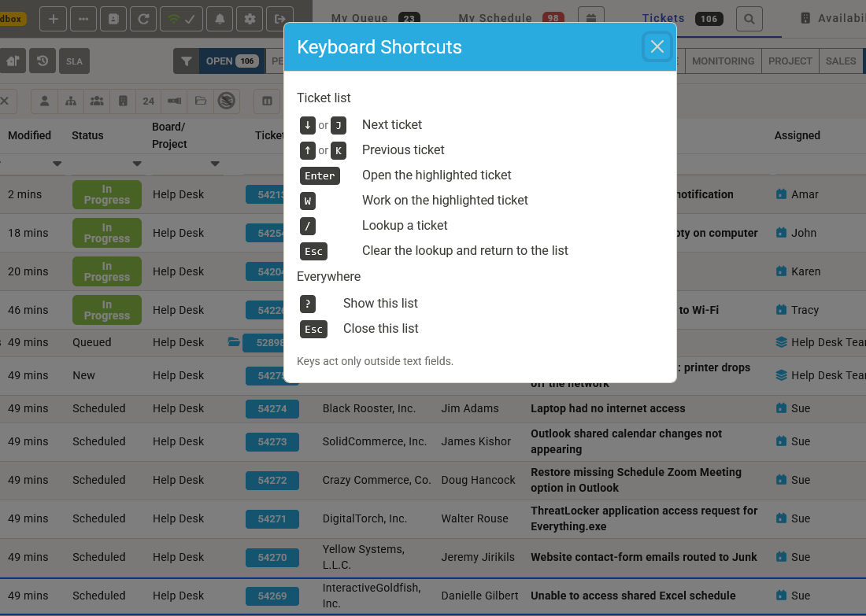866x616 pixels.
Task: Open ticket number 54271
Action: (272, 519)
